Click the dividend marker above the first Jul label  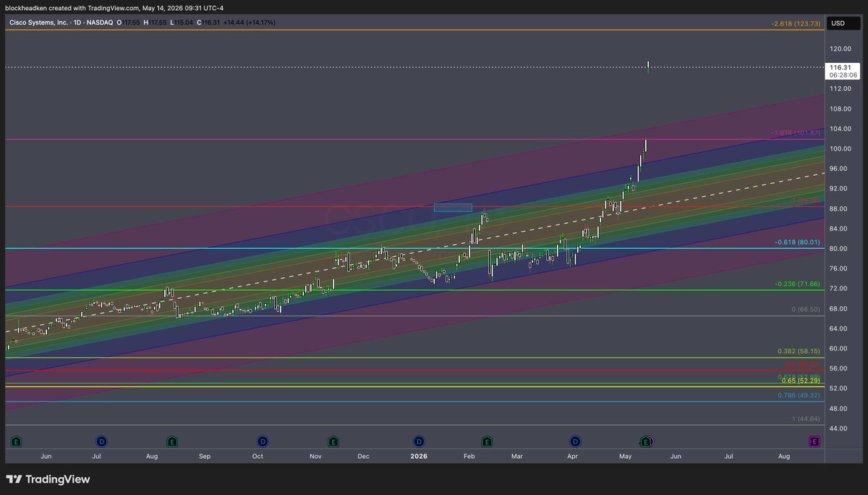(x=101, y=441)
